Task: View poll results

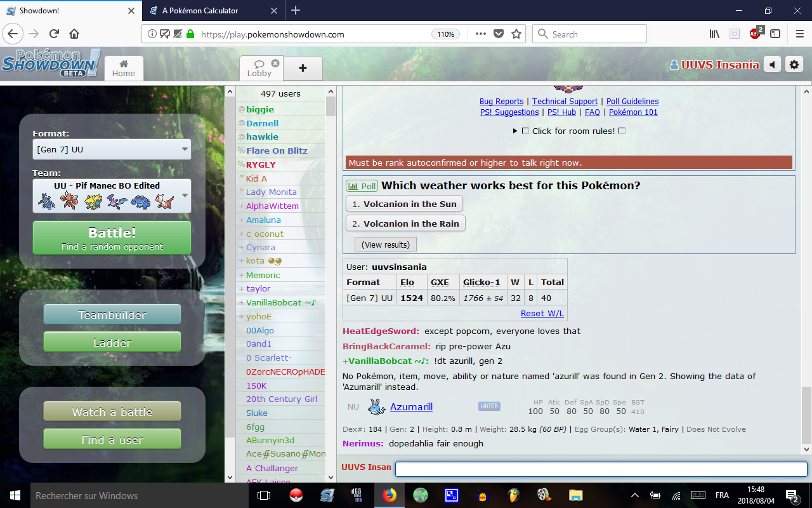Action: 386,244
